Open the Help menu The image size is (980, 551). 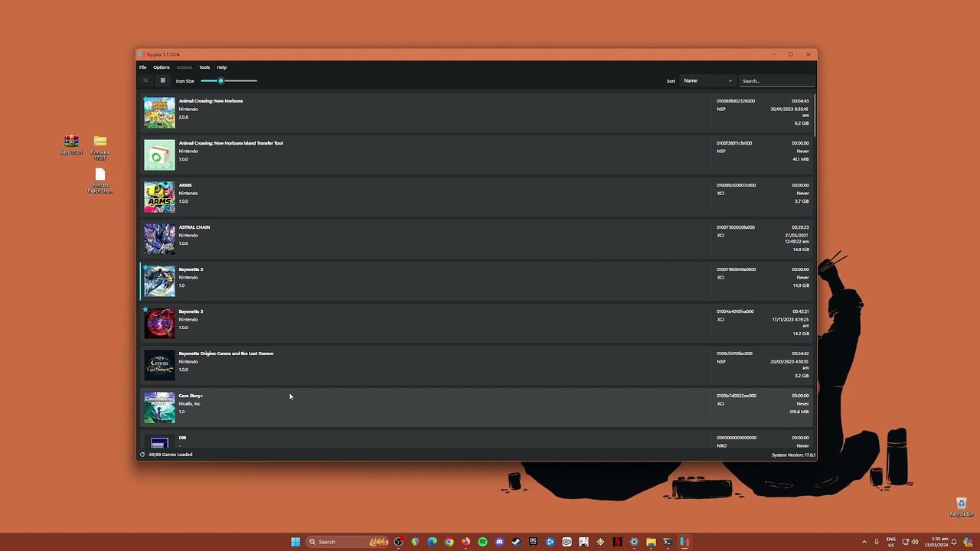[x=222, y=67]
